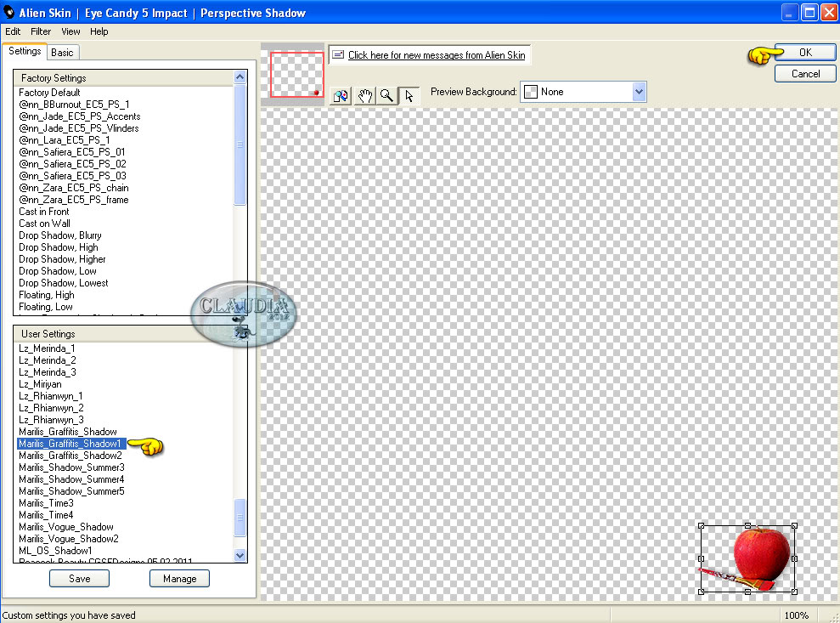Open the Edit menu

click(x=13, y=31)
